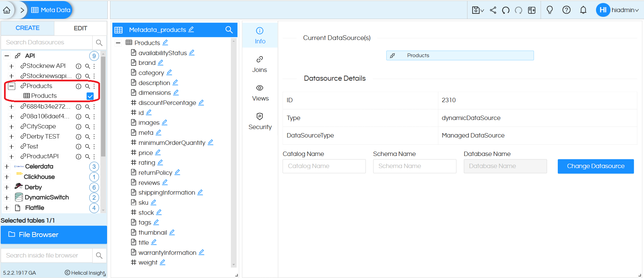644x278 pixels.
Task: Expand the Stocknew API connection
Action: tap(12, 66)
